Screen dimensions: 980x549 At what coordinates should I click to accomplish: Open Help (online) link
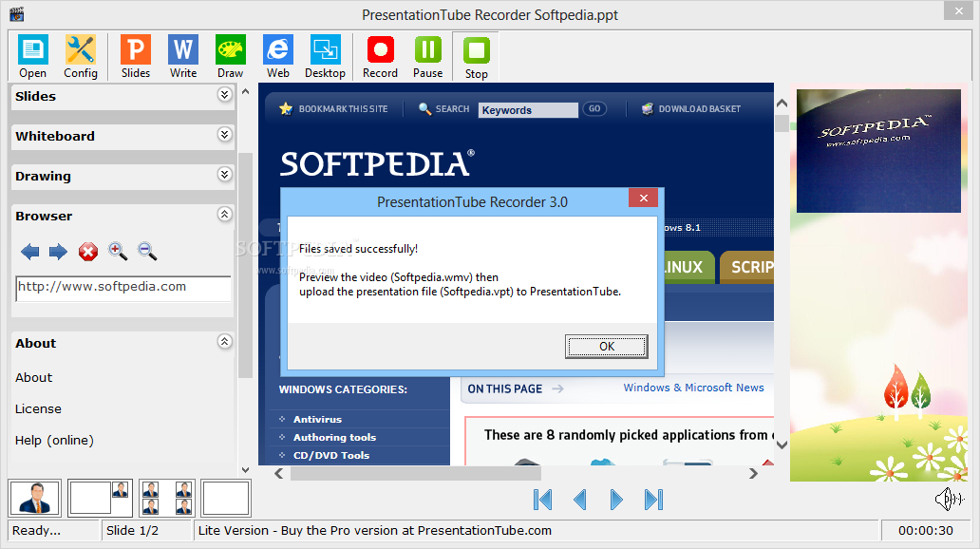tap(54, 440)
